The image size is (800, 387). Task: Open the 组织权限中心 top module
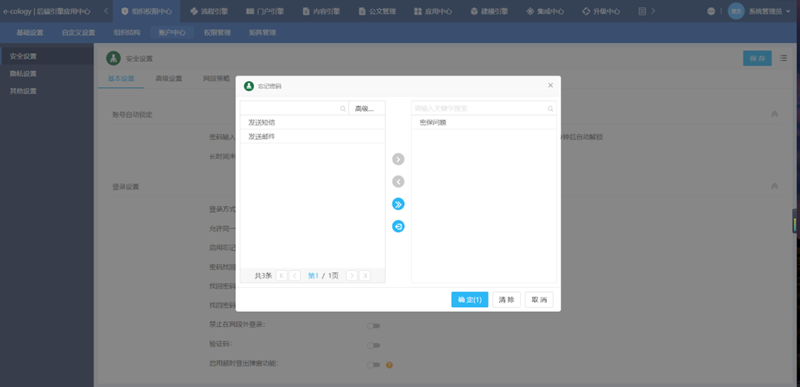pyautogui.click(x=146, y=11)
